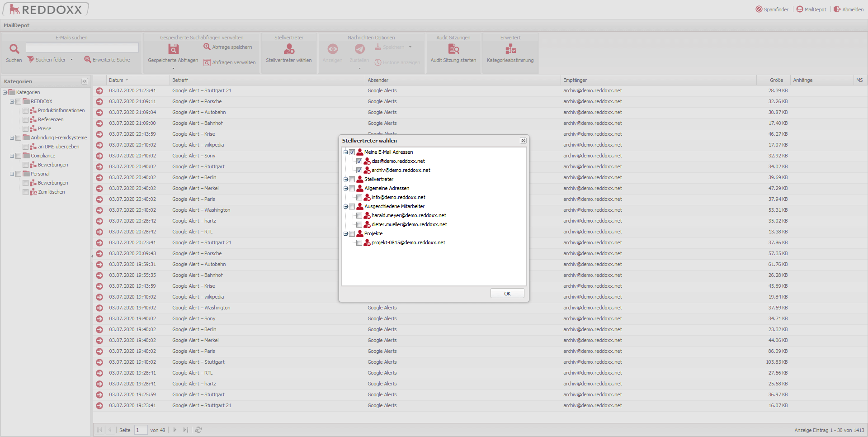Toggle Meine E-Mail Adressen checkbox
Viewport: 868px width, 437px height.
click(352, 152)
